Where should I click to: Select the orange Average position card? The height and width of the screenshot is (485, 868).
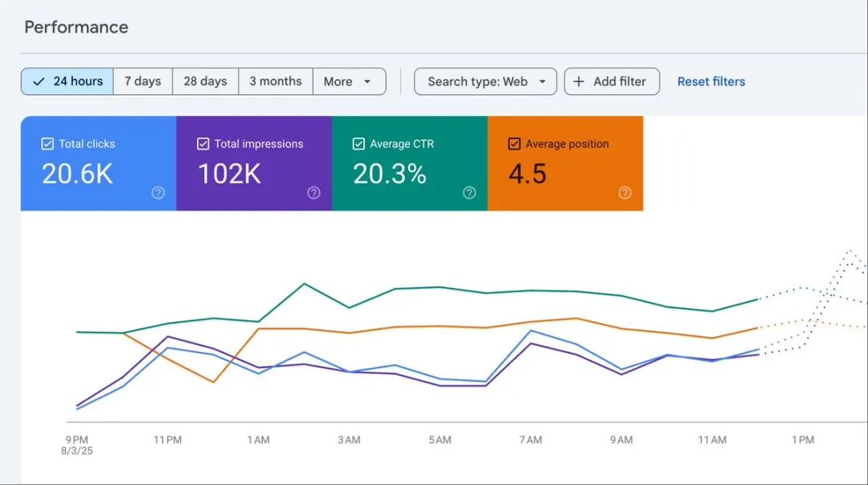565,163
